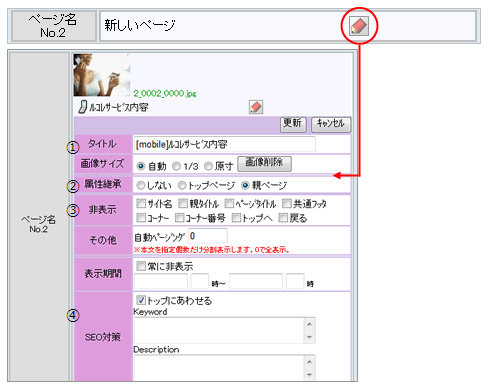Click the ルコレサービス内容 caption text
This screenshot has width=490, height=390.
coord(118,107)
